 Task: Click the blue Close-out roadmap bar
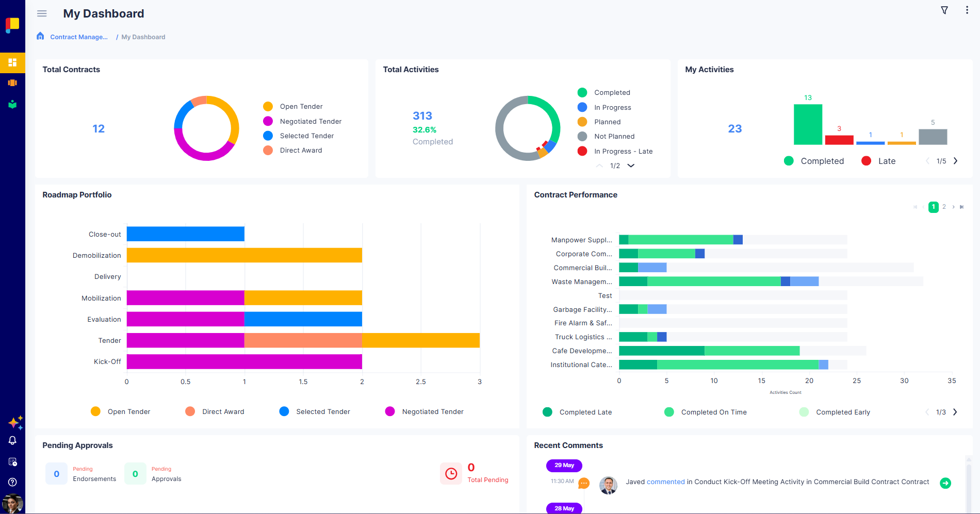[186, 234]
